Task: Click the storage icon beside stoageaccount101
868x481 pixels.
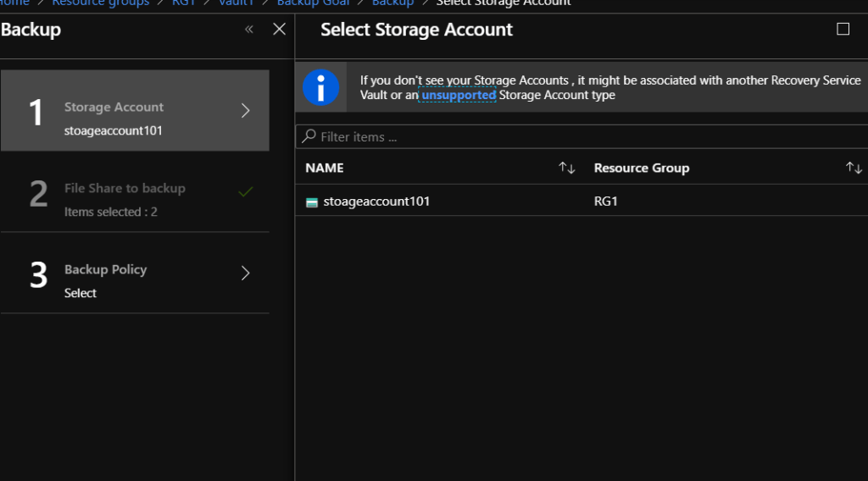Action: [x=312, y=202]
